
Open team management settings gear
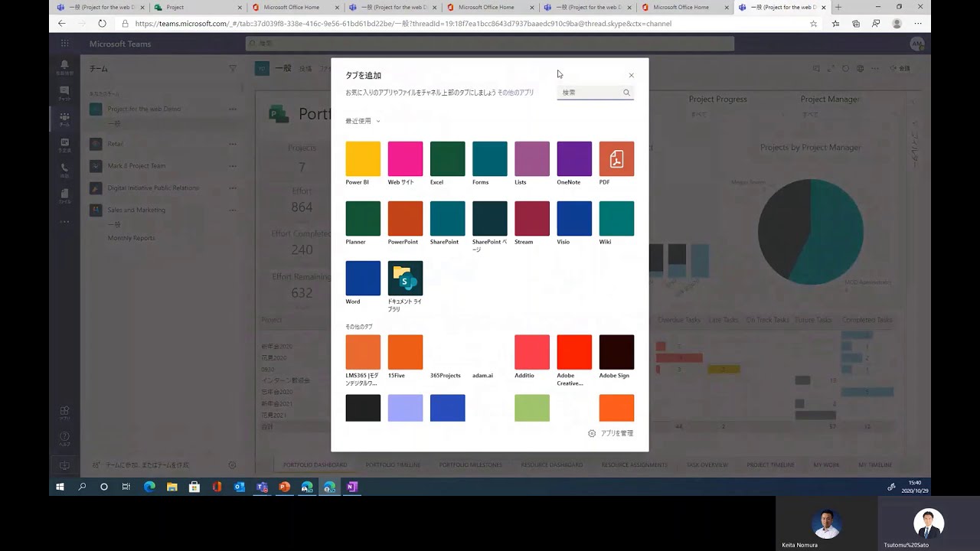point(232,465)
